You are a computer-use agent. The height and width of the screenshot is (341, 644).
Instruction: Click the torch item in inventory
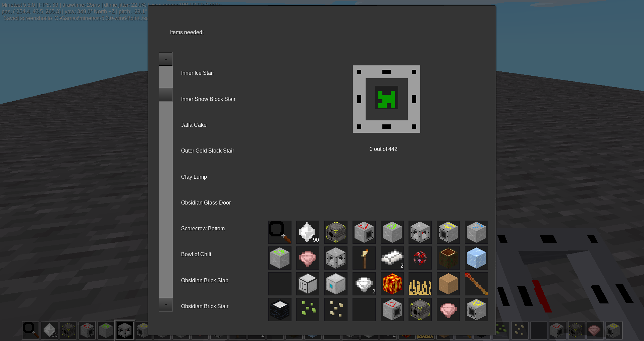pos(364,258)
